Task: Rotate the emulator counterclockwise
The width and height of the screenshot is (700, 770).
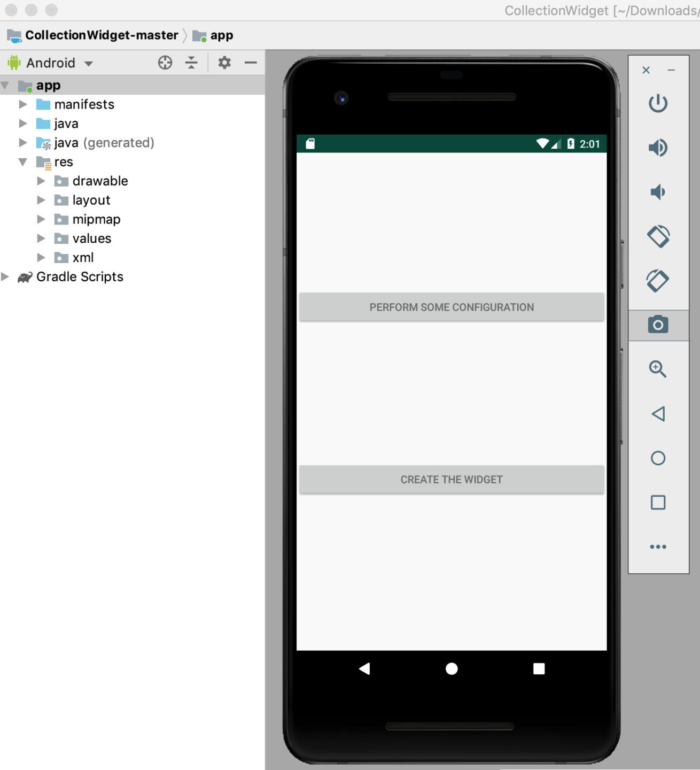Action: coord(658,236)
